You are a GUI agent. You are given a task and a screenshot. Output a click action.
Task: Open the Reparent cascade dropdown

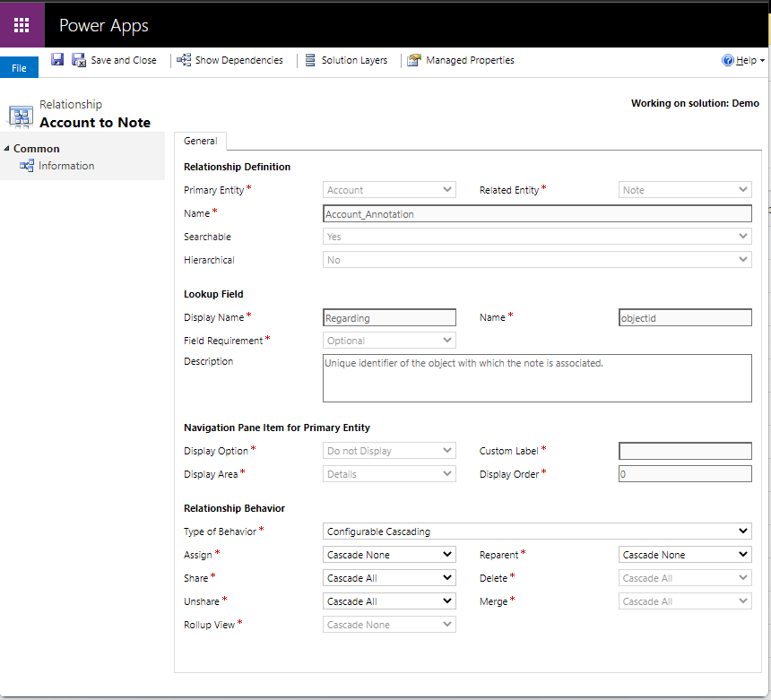[x=685, y=555]
